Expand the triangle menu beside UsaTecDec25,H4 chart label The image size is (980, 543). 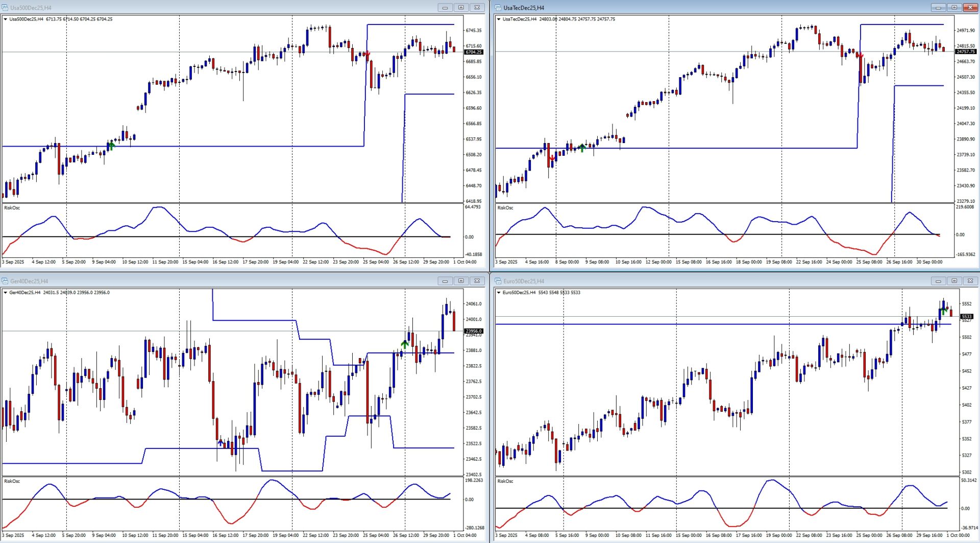(x=499, y=19)
